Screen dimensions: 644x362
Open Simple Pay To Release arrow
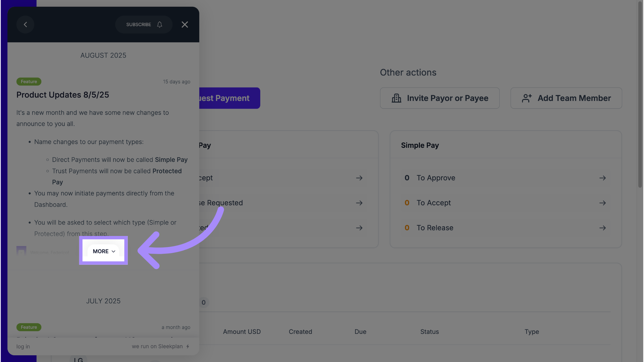tap(602, 228)
